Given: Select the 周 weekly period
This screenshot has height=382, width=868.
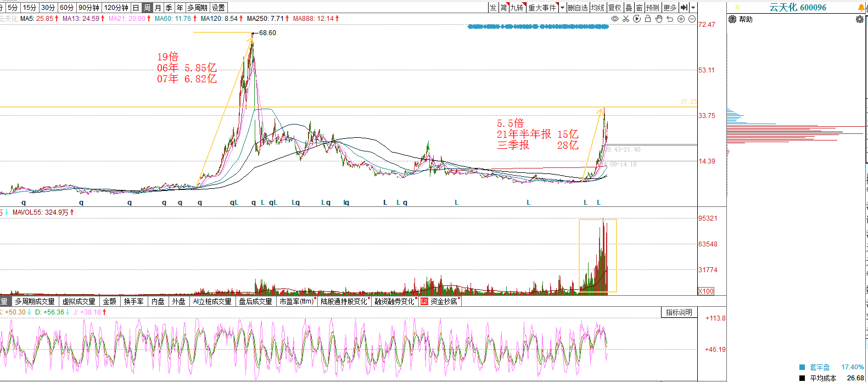Looking at the screenshot, I should pos(147,8).
